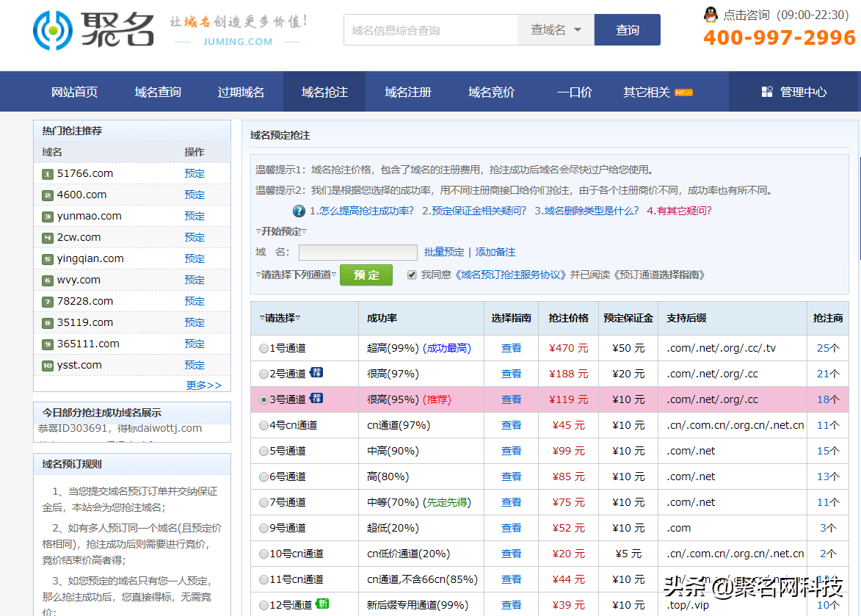
Task: Click rank 10 badge next to ysst.com
Action: 48,366
